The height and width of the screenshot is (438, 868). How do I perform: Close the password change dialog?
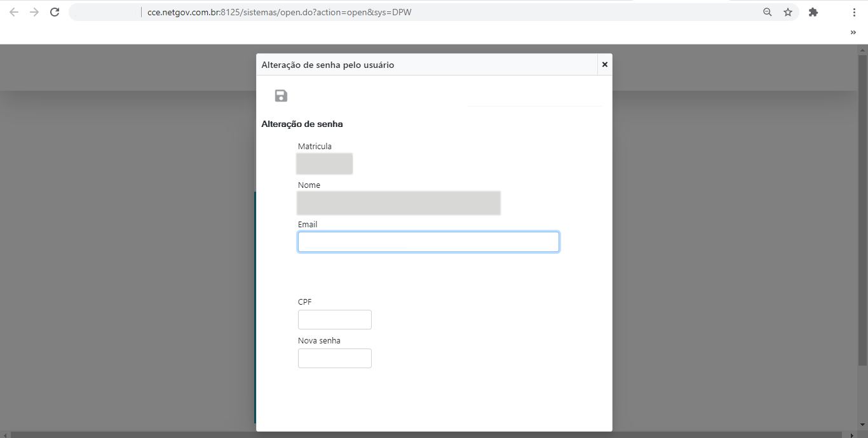tap(605, 65)
